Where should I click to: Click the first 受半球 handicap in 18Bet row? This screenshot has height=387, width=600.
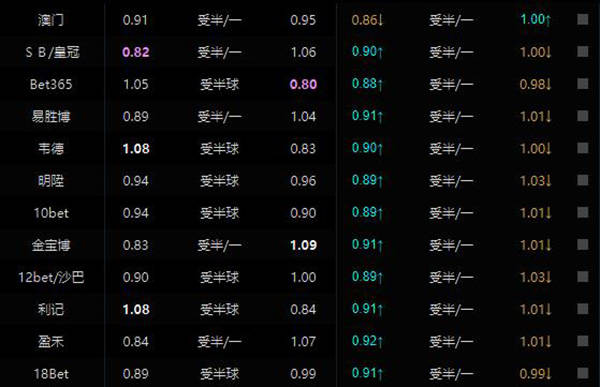(x=219, y=374)
